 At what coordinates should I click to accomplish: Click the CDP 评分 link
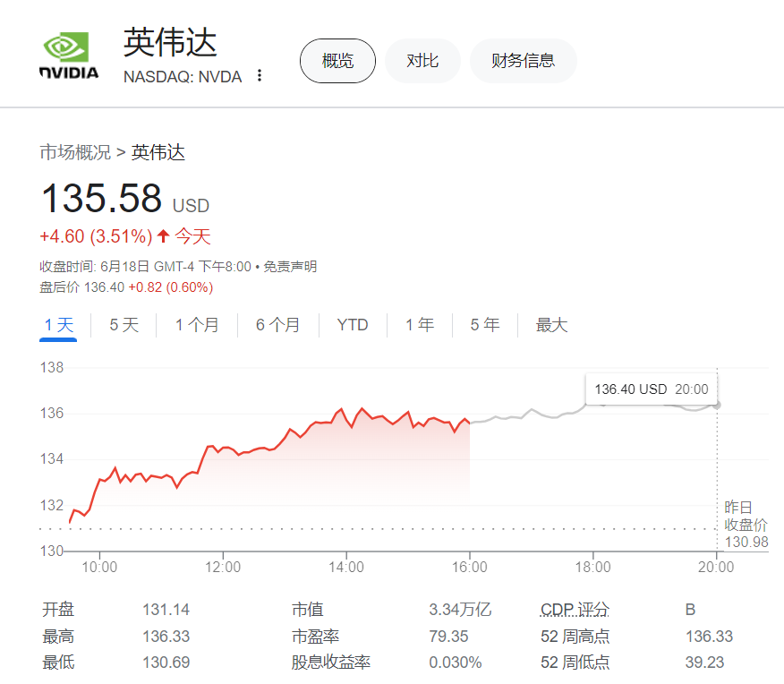(x=575, y=609)
